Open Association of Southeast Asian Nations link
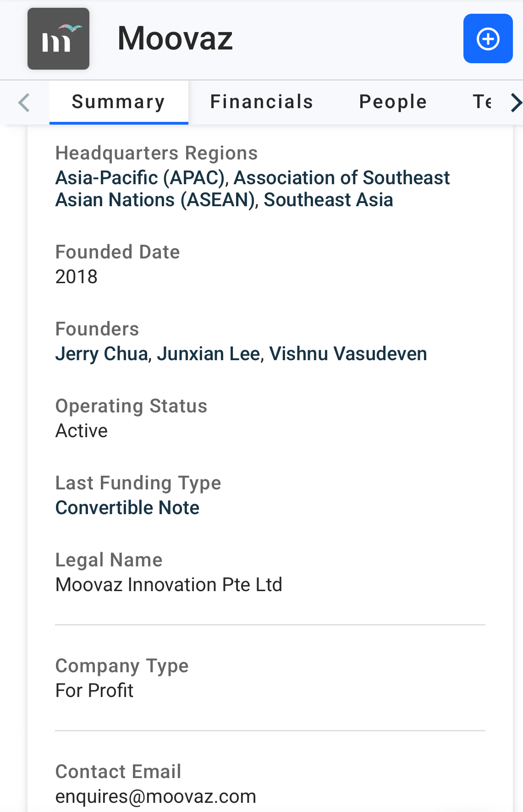Image resolution: width=523 pixels, height=812 pixels. pyautogui.click(x=253, y=189)
